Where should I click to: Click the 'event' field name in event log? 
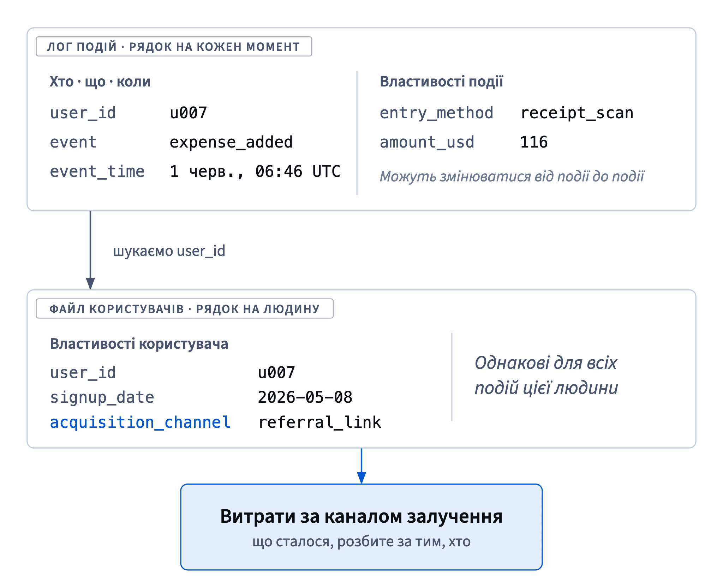pos(73,143)
